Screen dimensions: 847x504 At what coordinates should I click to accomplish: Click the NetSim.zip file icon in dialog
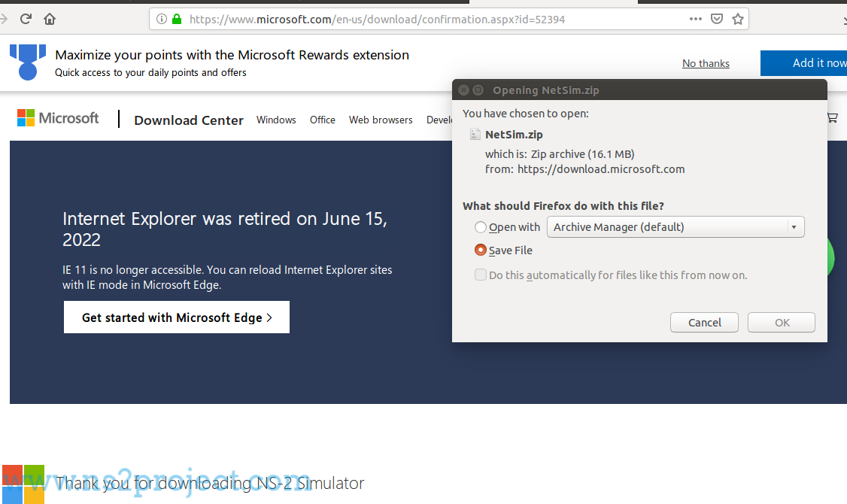[x=475, y=134]
